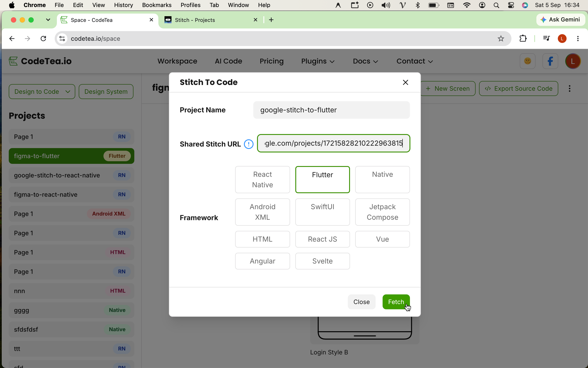588x368 pixels.
Task: View site information icon in address bar
Action: [x=62, y=39]
